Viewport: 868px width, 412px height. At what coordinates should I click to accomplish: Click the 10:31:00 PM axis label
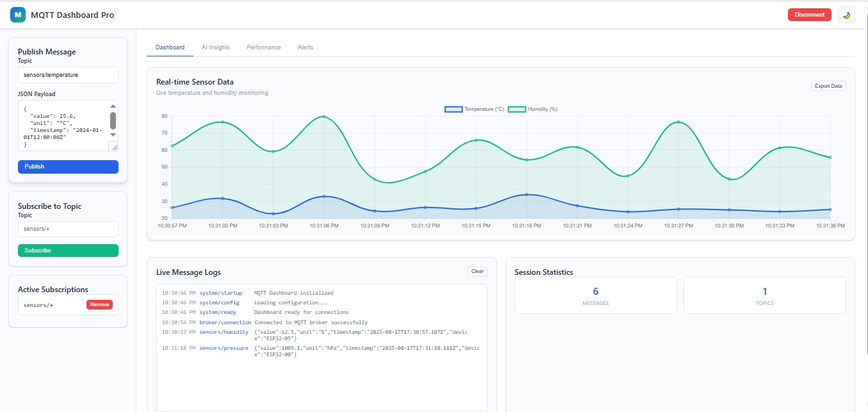pos(223,226)
